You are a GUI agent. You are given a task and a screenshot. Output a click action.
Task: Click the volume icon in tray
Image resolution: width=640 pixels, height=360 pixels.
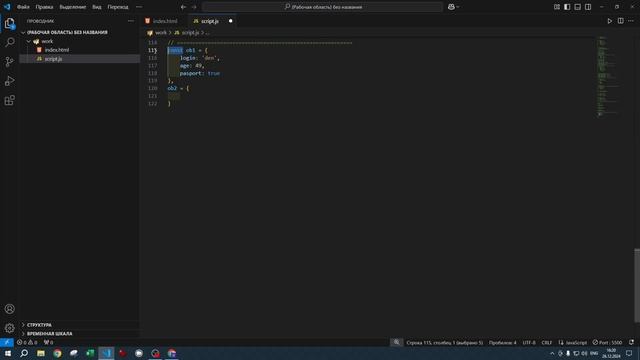pyautogui.click(x=584, y=353)
